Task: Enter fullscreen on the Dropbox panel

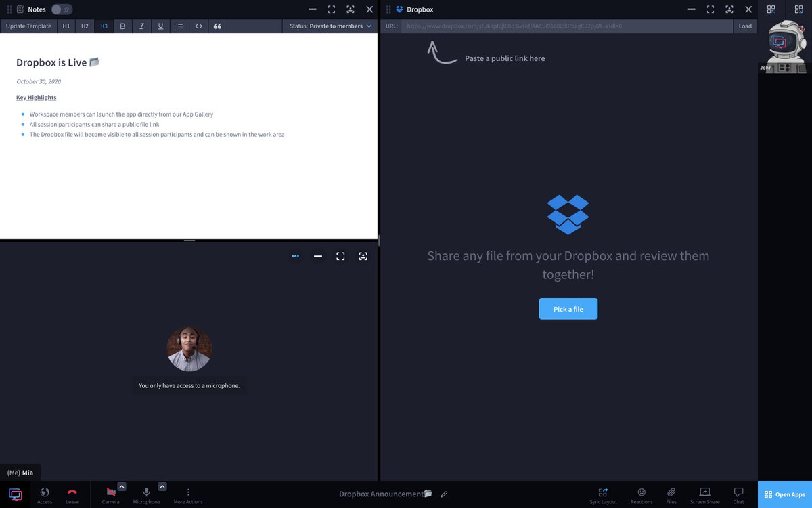Action: [x=710, y=9]
